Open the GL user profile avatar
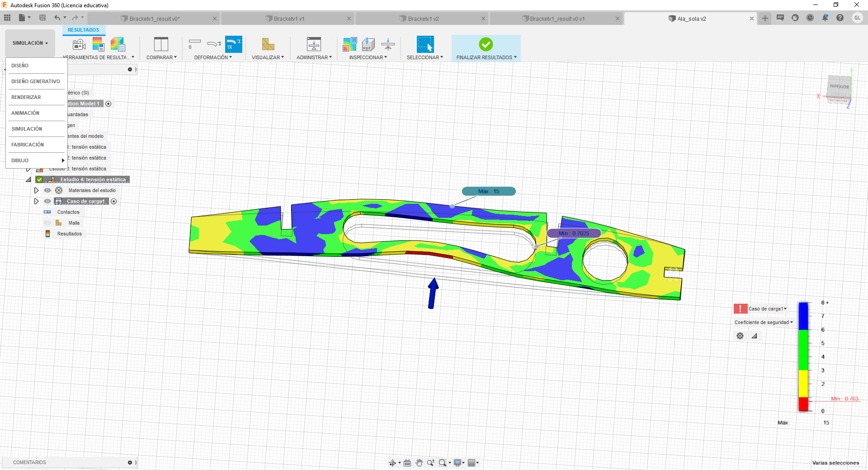This screenshot has width=868, height=470. tap(857, 18)
